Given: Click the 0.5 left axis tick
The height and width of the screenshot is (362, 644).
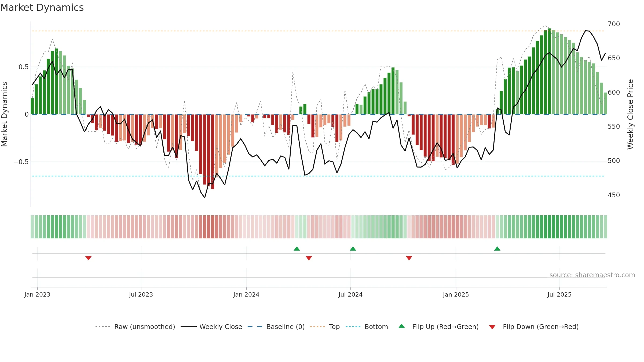Looking at the screenshot, I should (x=23, y=67).
